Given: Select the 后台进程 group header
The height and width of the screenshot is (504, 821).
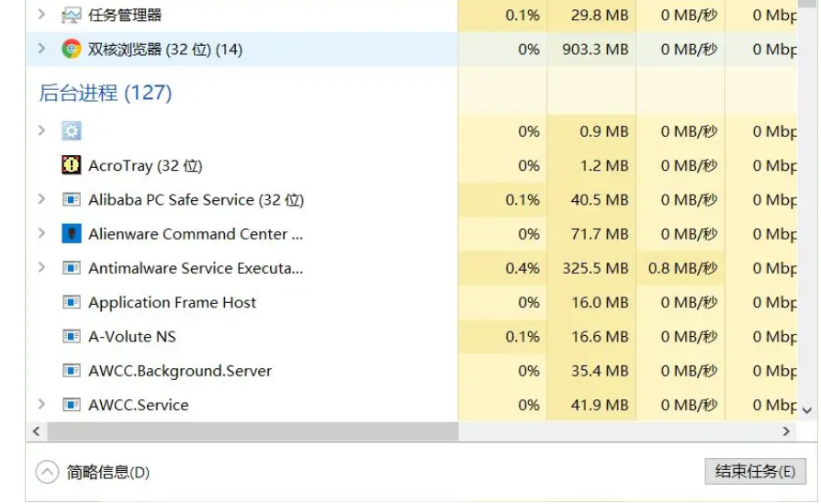Looking at the screenshot, I should point(106,93).
